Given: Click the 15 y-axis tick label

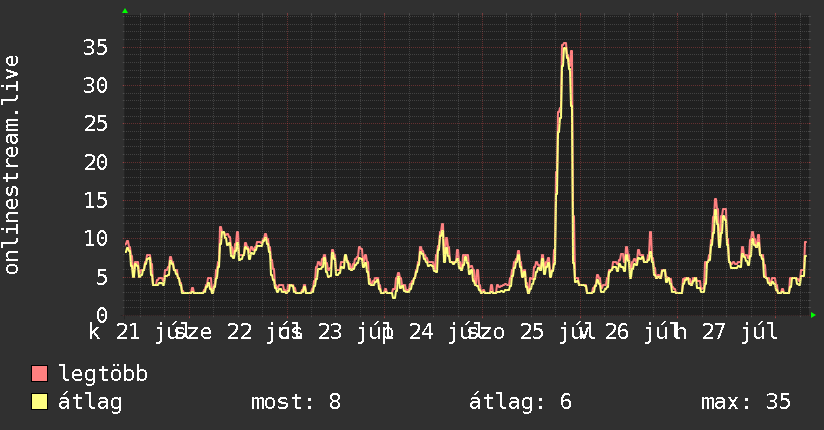Looking at the screenshot, I should 95,201.
